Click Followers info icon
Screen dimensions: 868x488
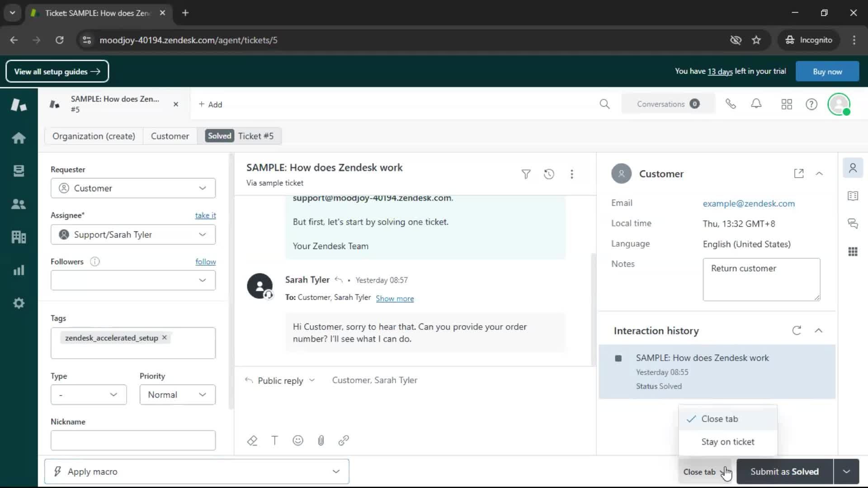[x=94, y=262]
